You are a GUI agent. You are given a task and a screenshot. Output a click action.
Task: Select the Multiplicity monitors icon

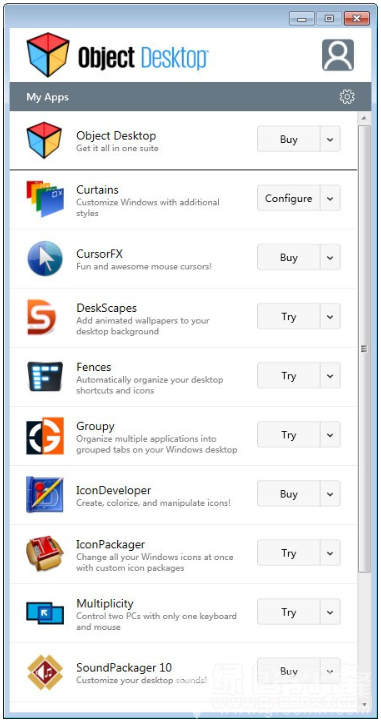coord(45,612)
